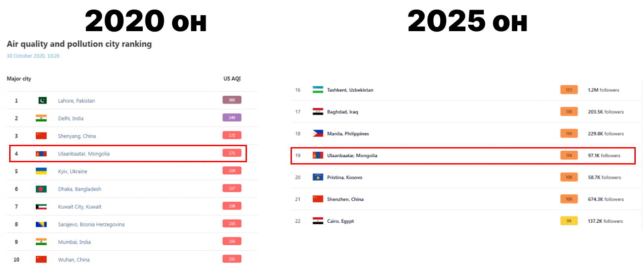The image size is (644, 275).
Task: Open the Lahore, Pakistan city link
Action: [x=76, y=101]
